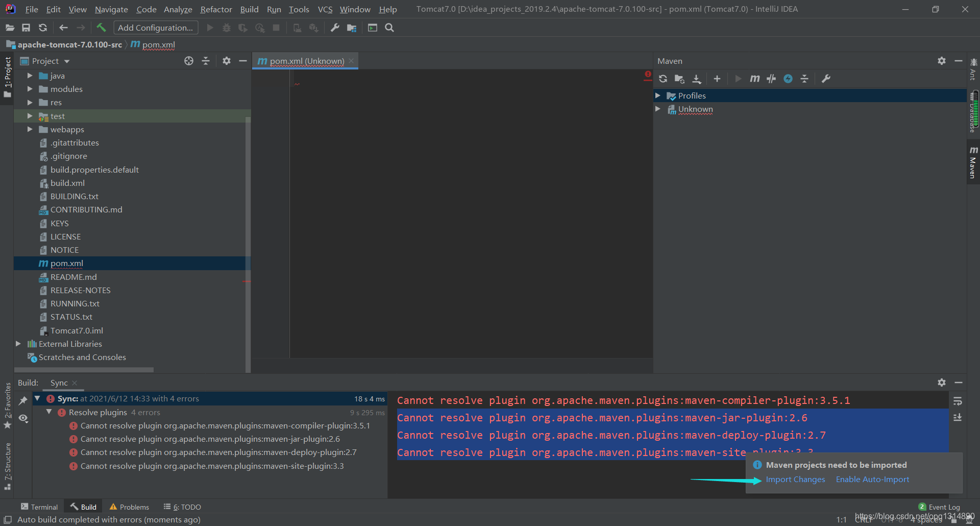Switch to the Problems tab
The width and height of the screenshot is (980, 526).
[129, 507]
